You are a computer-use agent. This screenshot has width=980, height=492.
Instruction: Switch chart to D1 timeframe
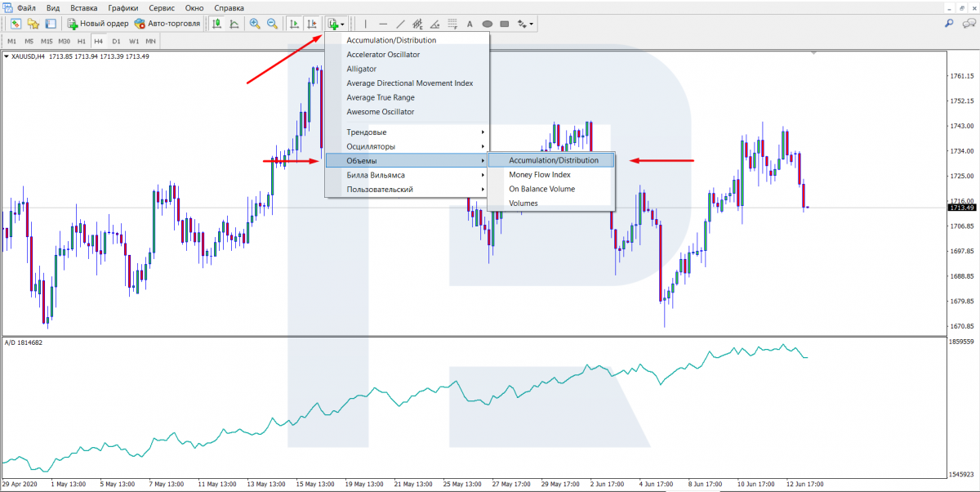[116, 41]
